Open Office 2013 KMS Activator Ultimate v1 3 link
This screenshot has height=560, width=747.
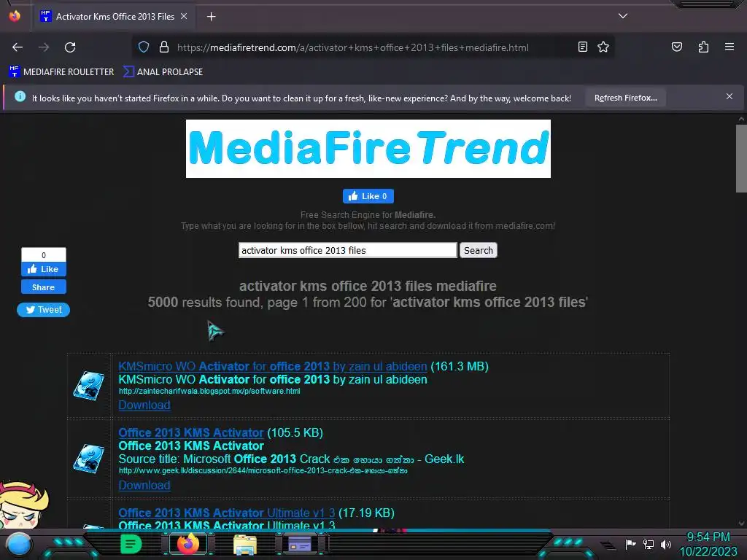pyautogui.click(x=226, y=513)
